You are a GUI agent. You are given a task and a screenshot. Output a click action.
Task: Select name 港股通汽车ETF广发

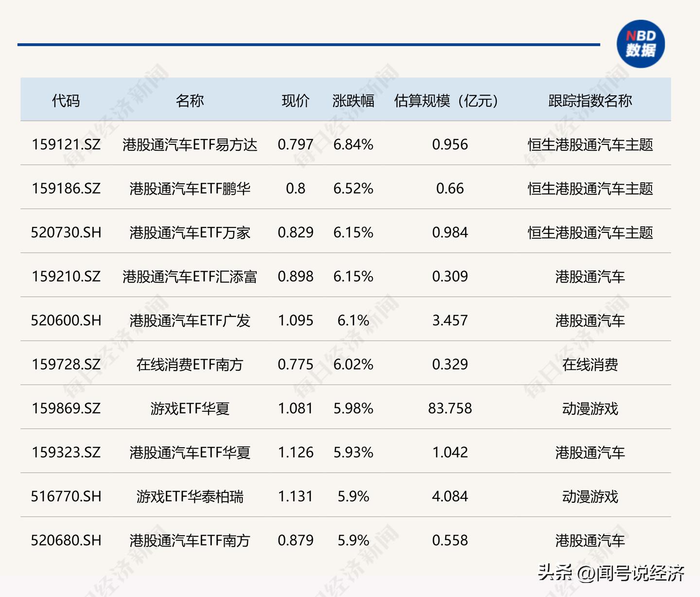[x=190, y=320]
